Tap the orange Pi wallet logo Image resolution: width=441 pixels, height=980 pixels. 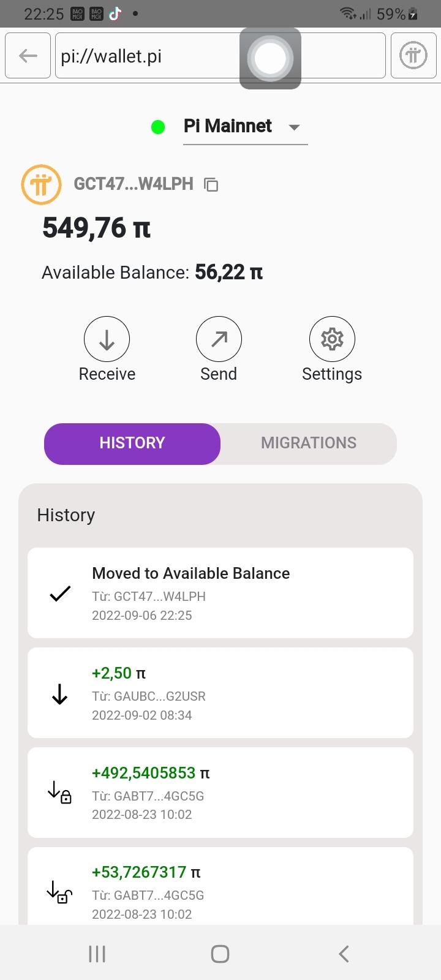pyautogui.click(x=41, y=184)
